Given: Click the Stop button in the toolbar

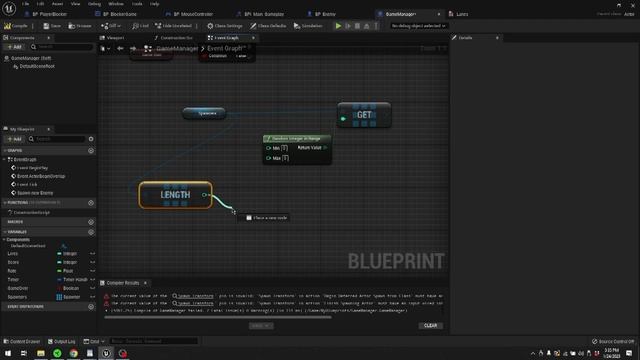Looking at the screenshot, I should 357,26.
